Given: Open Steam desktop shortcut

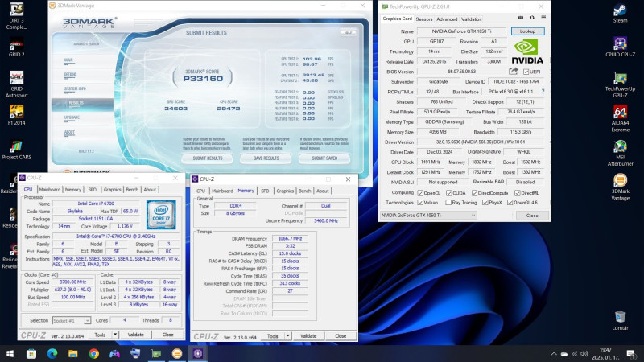Looking at the screenshot, I should [620, 13].
